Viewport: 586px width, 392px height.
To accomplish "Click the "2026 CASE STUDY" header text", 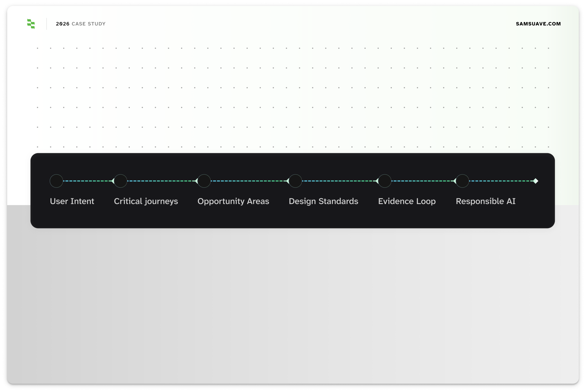I will (81, 24).
